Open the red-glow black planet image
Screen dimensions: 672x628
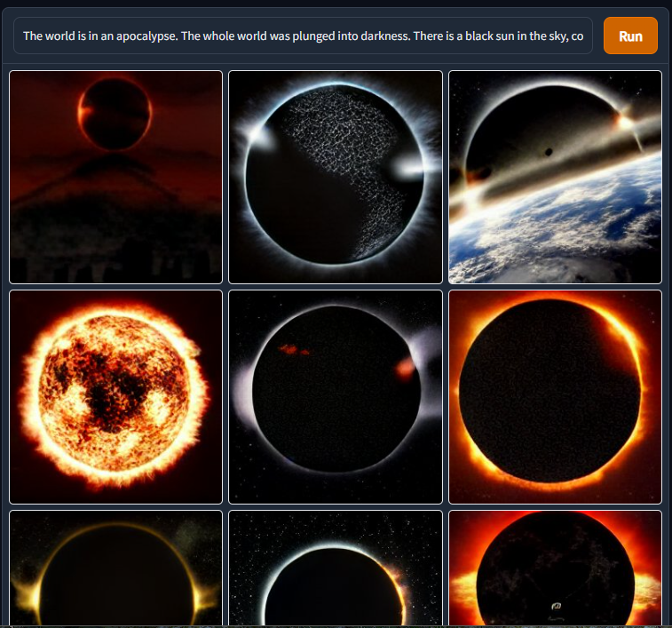click(x=555, y=568)
